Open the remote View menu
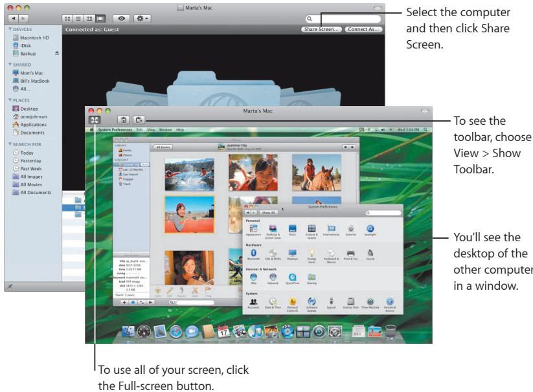 (151, 129)
